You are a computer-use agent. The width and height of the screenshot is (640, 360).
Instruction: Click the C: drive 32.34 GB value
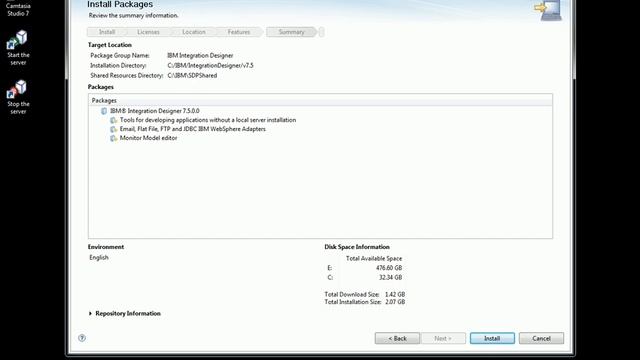coord(391,277)
